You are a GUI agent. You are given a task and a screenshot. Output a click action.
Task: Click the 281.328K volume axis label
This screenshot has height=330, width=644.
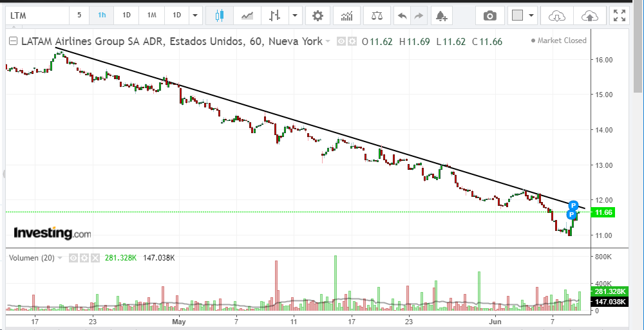[609, 291]
